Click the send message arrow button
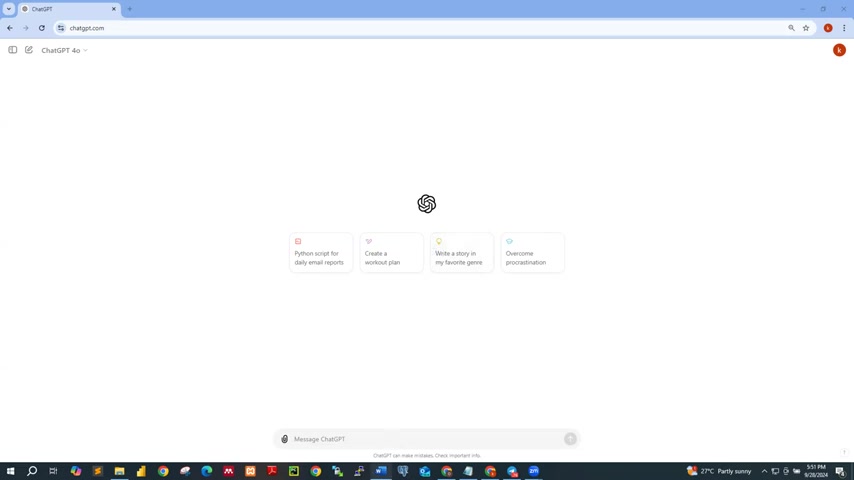This screenshot has height=480, width=854. tap(570, 439)
